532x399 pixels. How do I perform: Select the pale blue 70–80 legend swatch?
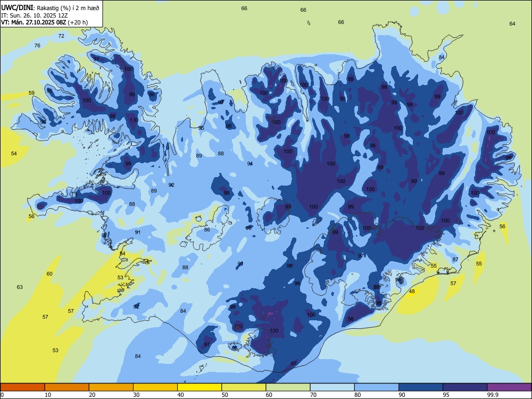[x=332, y=387]
